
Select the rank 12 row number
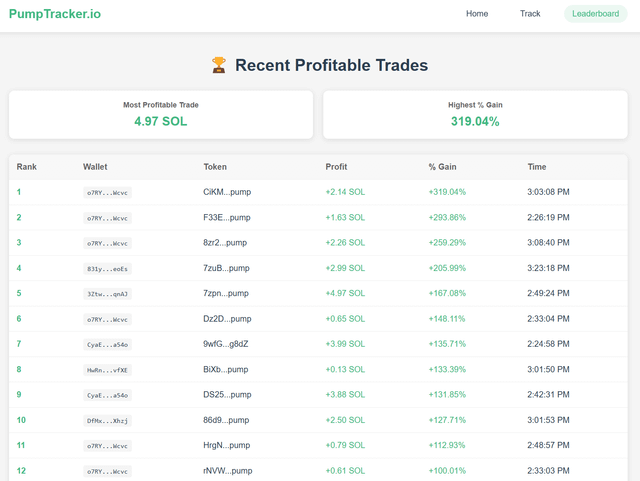pyautogui.click(x=21, y=471)
